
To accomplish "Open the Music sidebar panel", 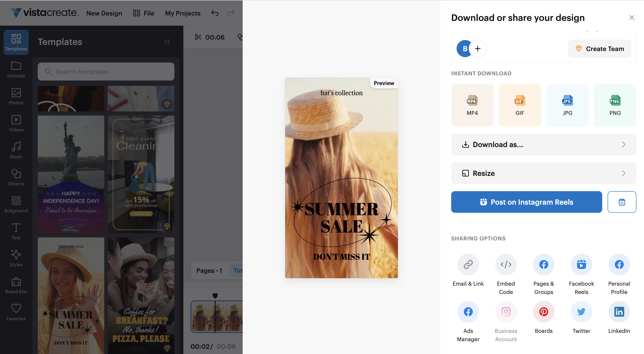I will pos(16,150).
